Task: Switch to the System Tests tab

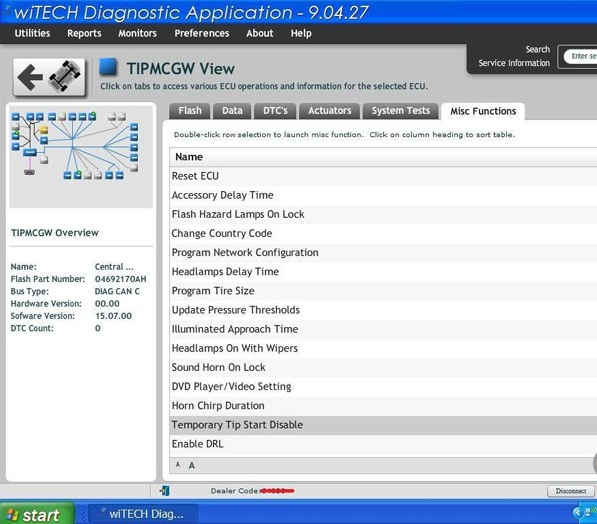Action: coord(401,111)
